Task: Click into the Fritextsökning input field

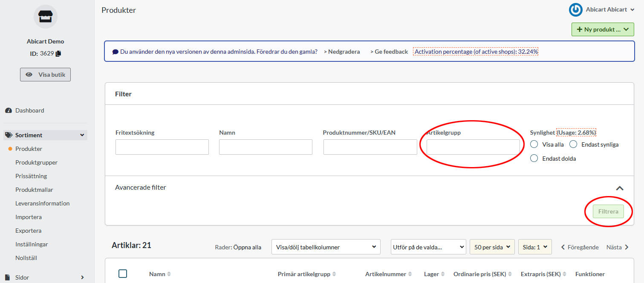Action: [x=162, y=147]
